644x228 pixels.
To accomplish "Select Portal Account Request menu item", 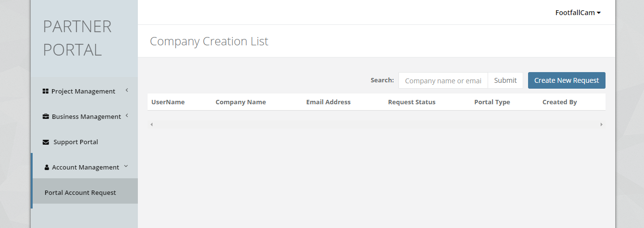I will (80, 192).
